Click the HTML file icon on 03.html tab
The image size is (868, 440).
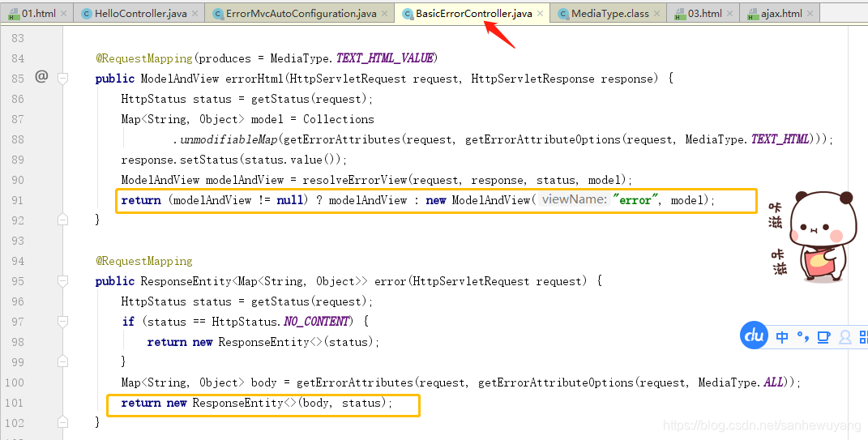click(x=680, y=14)
